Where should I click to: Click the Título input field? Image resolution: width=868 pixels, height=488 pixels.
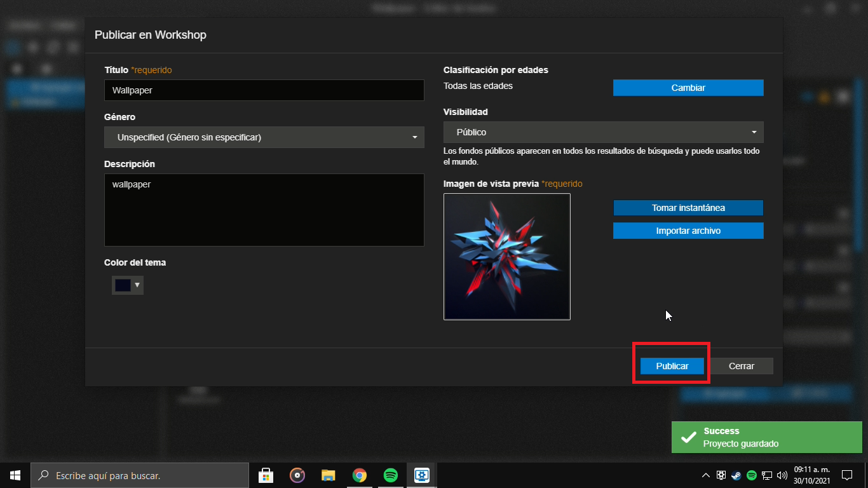[x=264, y=90]
